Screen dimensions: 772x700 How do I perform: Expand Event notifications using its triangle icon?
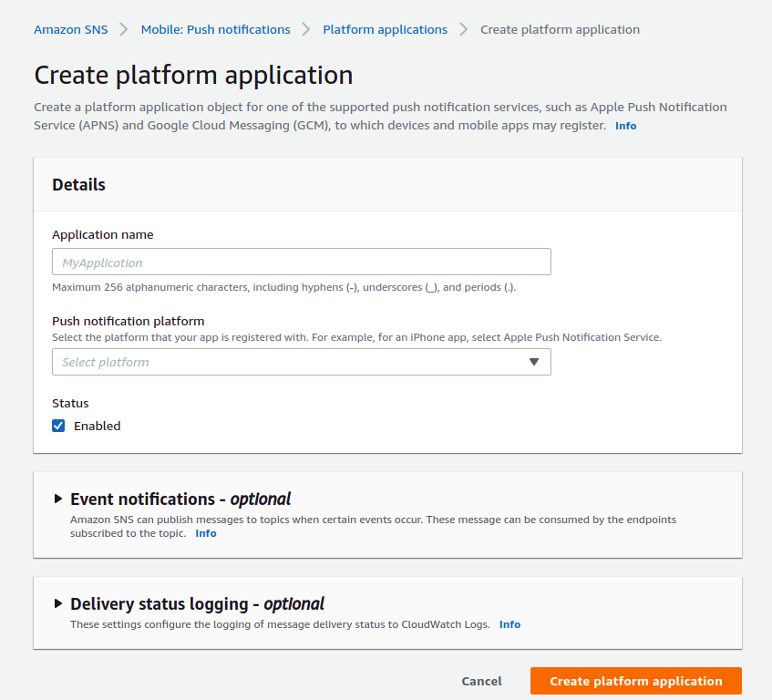[58, 499]
